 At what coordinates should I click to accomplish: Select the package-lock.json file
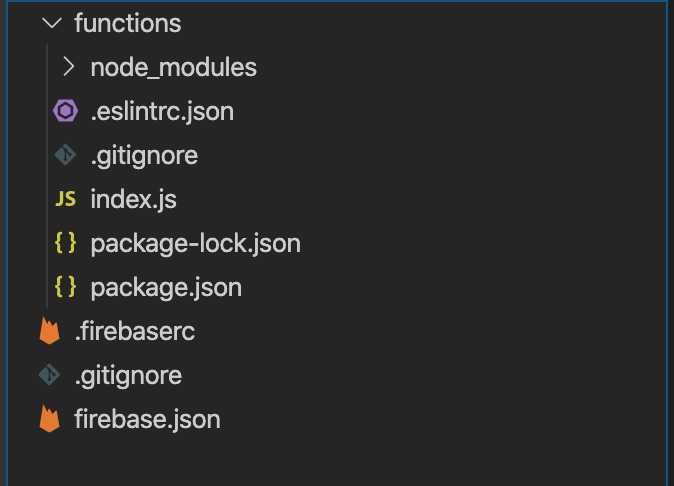click(x=196, y=244)
